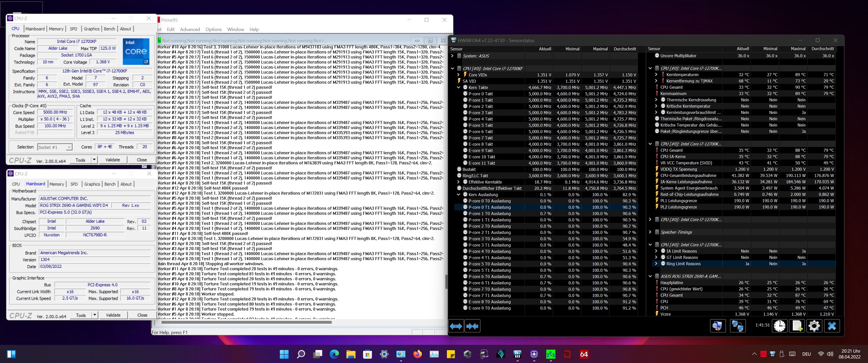868x363 pixels.
Task: Open HWiNFO sensor settings gear icon
Action: [x=814, y=326]
